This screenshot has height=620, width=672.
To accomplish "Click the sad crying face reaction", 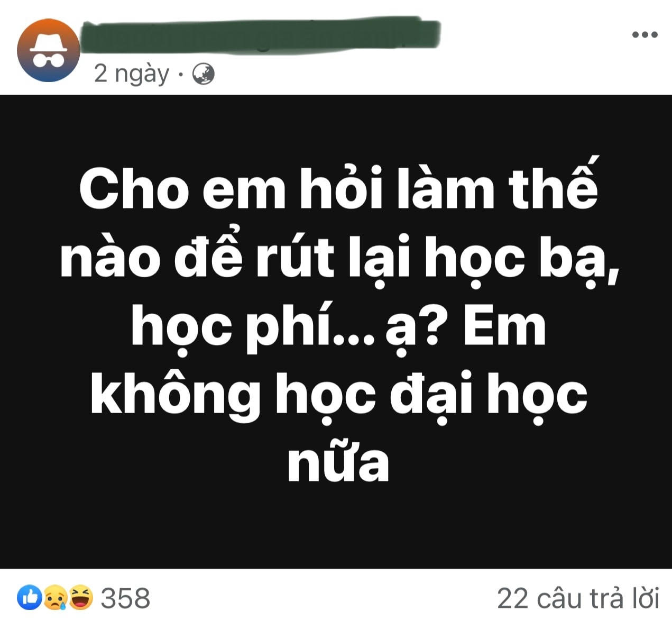I will point(55,598).
